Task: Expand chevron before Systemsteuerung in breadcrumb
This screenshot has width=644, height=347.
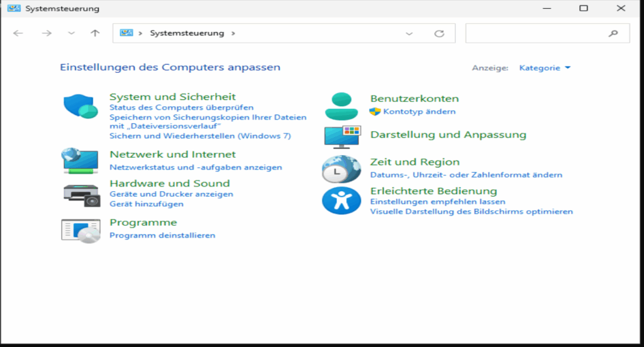Action: click(x=140, y=33)
